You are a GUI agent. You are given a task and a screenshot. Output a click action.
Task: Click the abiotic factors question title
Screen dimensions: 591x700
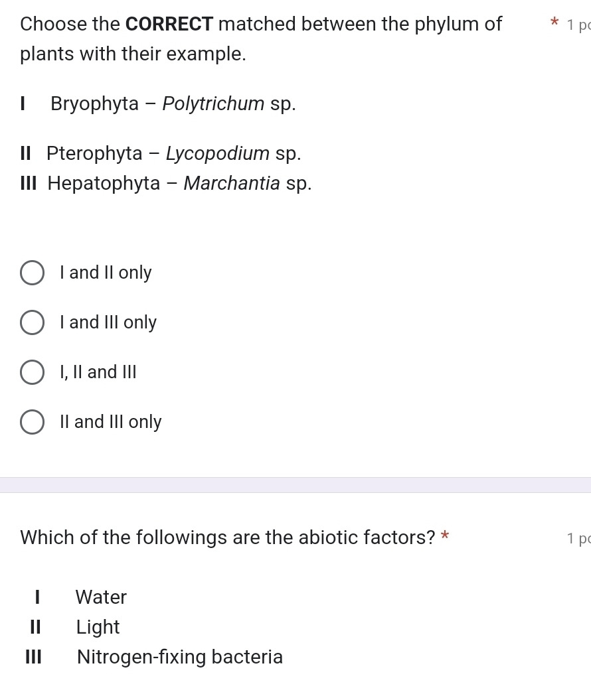(226, 537)
